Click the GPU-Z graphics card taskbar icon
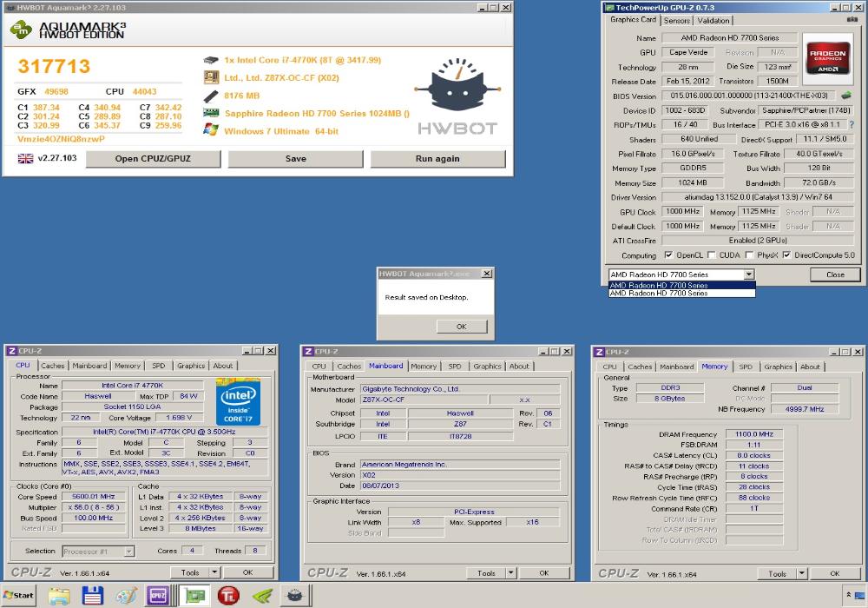This screenshot has width=868, height=608. click(194, 596)
